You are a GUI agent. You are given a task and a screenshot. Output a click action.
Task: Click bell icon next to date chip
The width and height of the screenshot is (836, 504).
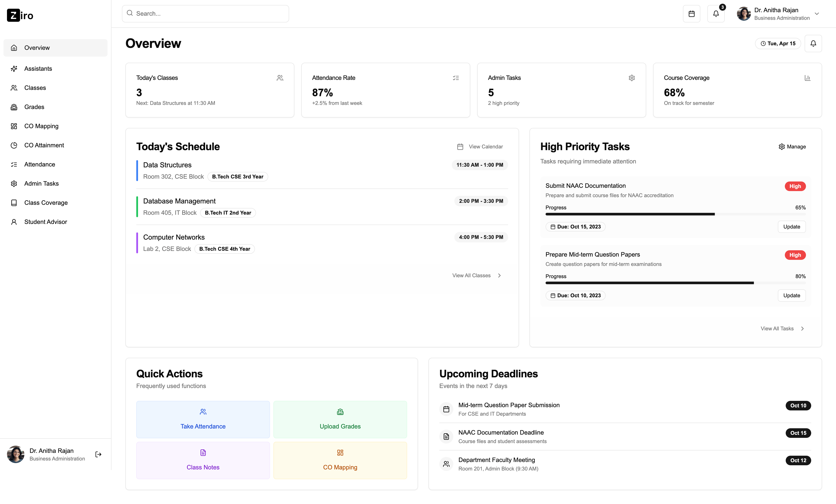point(813,43)
